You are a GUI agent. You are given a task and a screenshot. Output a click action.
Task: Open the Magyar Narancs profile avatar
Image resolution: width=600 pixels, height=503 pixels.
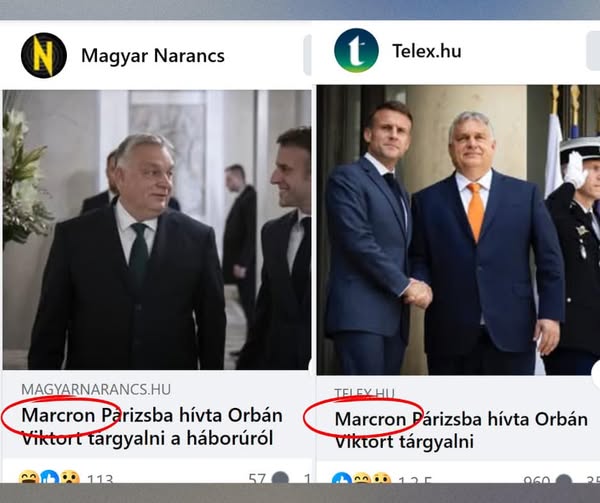click(44, 55)
